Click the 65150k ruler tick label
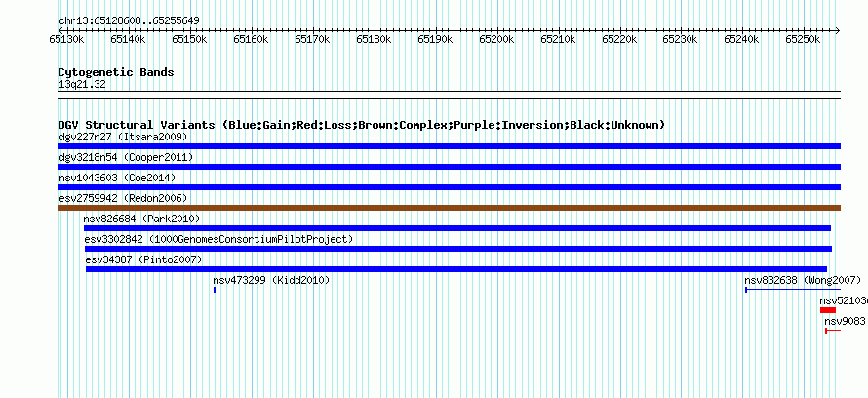868x398 pixels. coord(189,39)
